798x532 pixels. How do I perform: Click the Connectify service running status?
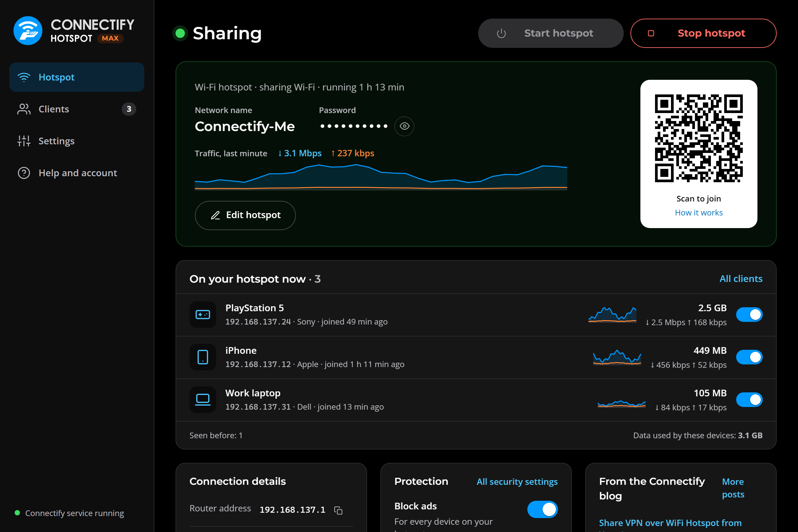tap(69, 513)
